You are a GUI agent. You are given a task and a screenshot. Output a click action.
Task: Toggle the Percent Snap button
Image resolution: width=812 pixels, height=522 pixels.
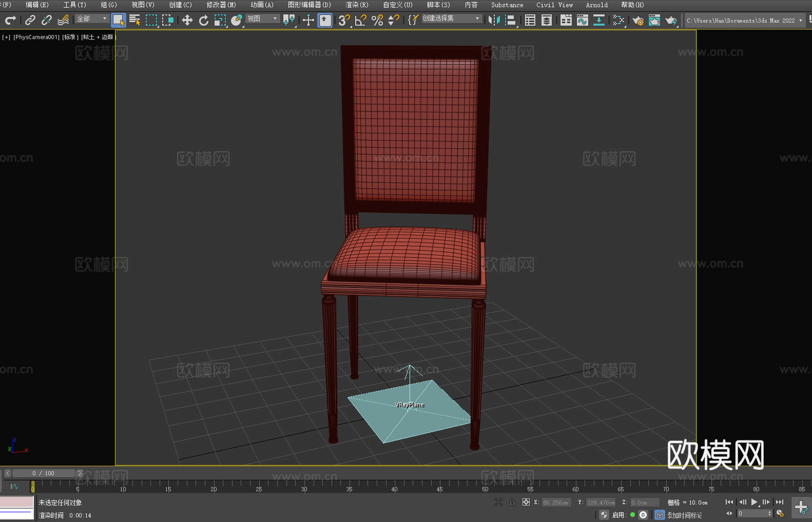click(377, 20)
